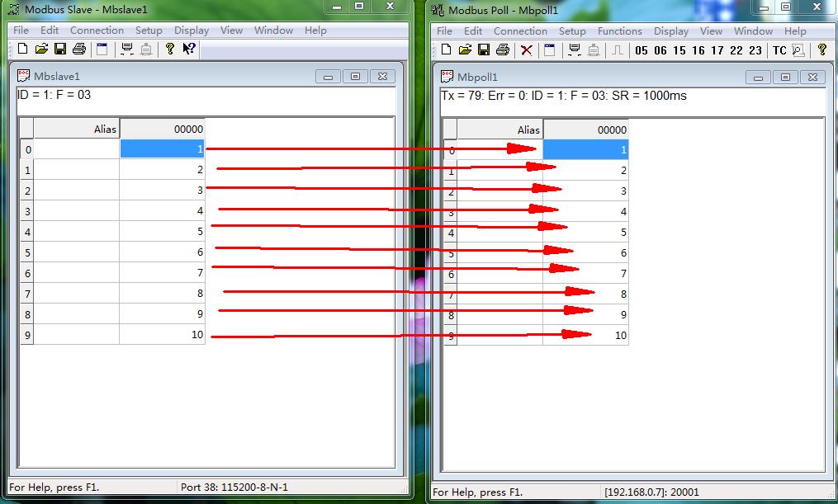
Task: Click pulse waveform icon in Modbus Poll toolbar
Action: (618, 50)
